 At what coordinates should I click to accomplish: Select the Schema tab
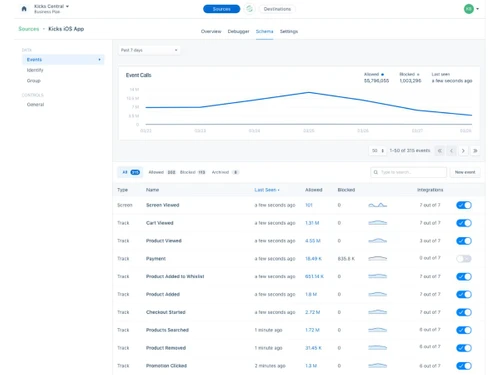point(264,31)
